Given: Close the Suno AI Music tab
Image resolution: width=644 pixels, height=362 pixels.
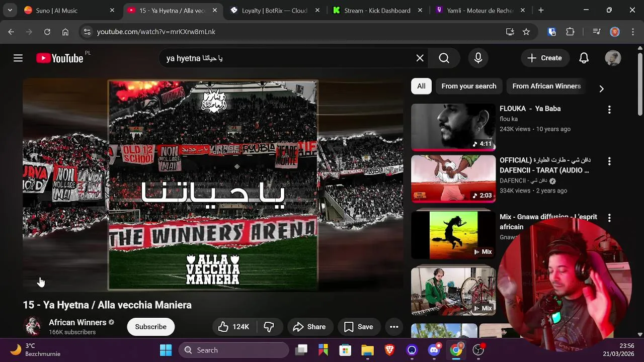Looking at the screenshot, I should pos(112,10).
